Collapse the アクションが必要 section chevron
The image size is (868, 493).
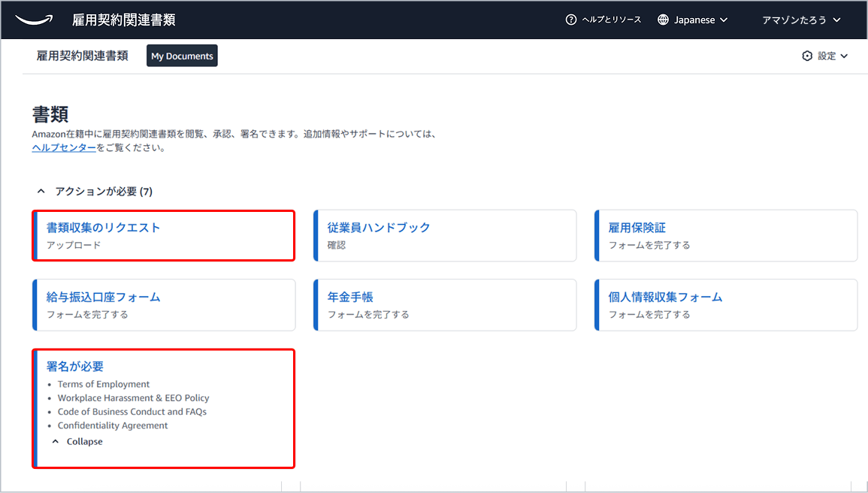pos(41,191)
